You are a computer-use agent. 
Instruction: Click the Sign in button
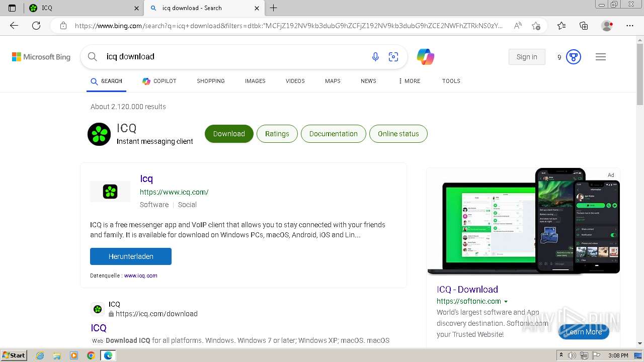527,57
